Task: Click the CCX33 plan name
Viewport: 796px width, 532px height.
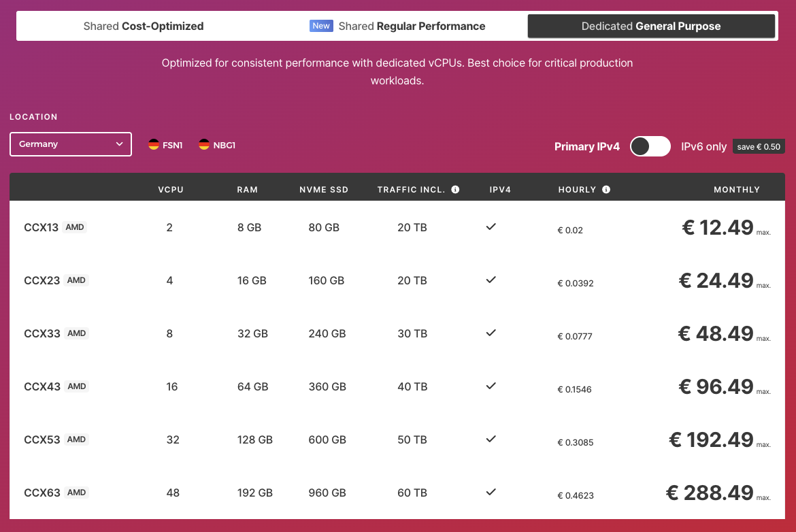Action: coord(42,333)
